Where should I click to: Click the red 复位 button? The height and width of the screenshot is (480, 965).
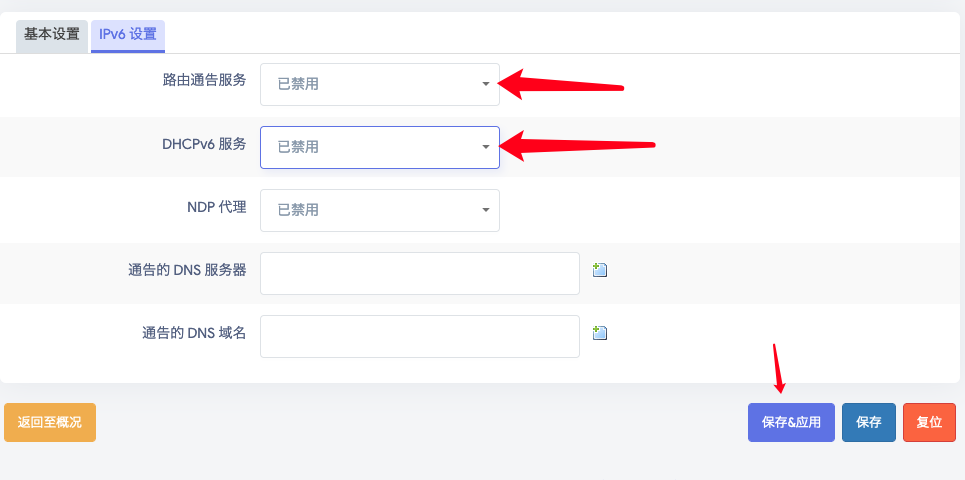pos(929,422)
